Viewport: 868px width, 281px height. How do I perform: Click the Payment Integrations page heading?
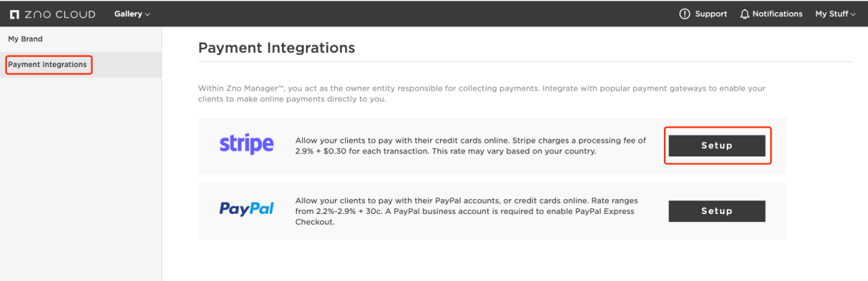(277, 48)
